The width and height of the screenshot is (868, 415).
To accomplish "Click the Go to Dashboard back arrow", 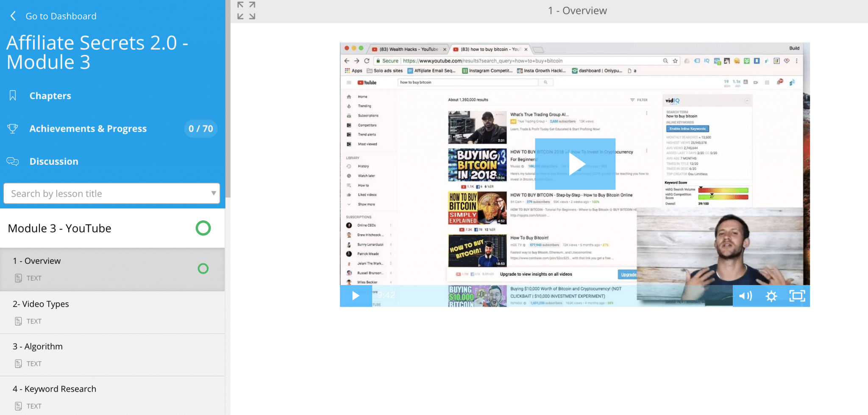I will 13,16.
